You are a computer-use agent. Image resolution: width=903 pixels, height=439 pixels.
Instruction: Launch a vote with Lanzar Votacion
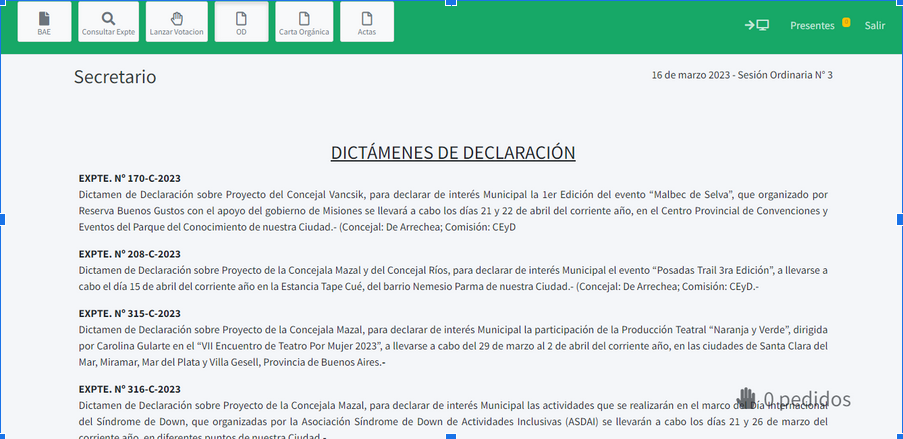tap(177, 22)
